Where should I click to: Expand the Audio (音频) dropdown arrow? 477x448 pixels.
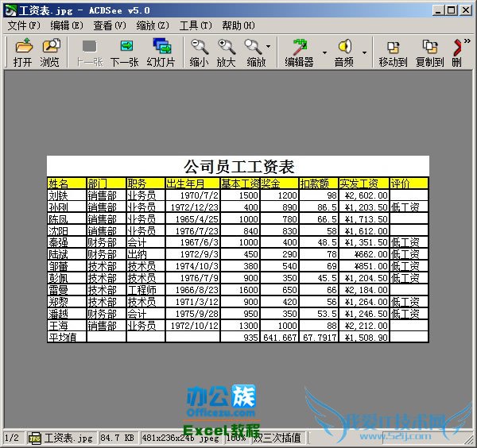364,52
